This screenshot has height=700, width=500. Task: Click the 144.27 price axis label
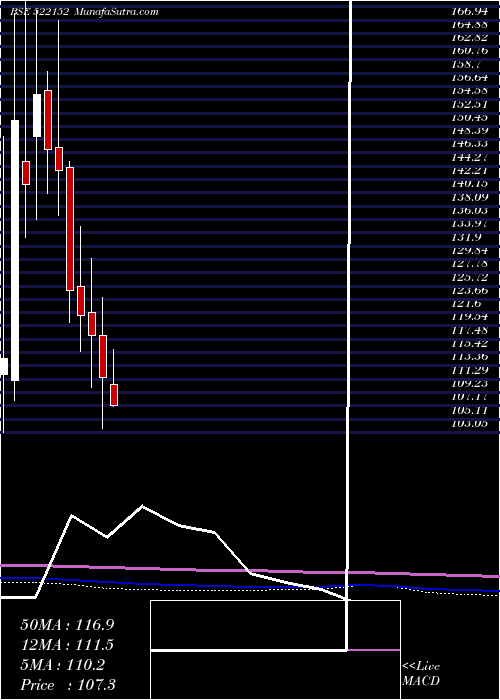[469, 157]
